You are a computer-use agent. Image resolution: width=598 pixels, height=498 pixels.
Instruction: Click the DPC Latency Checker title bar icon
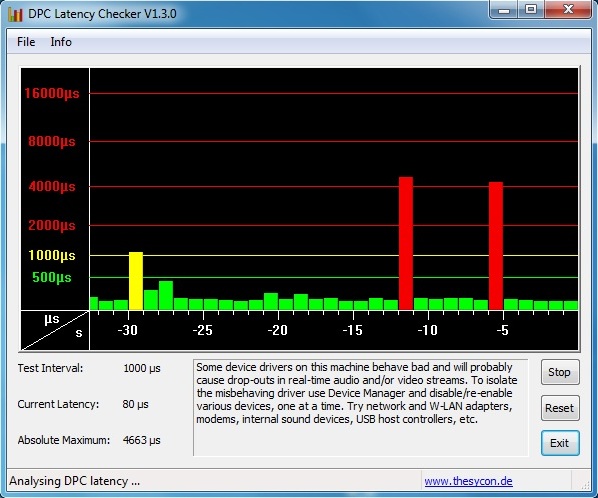point(16,14)
